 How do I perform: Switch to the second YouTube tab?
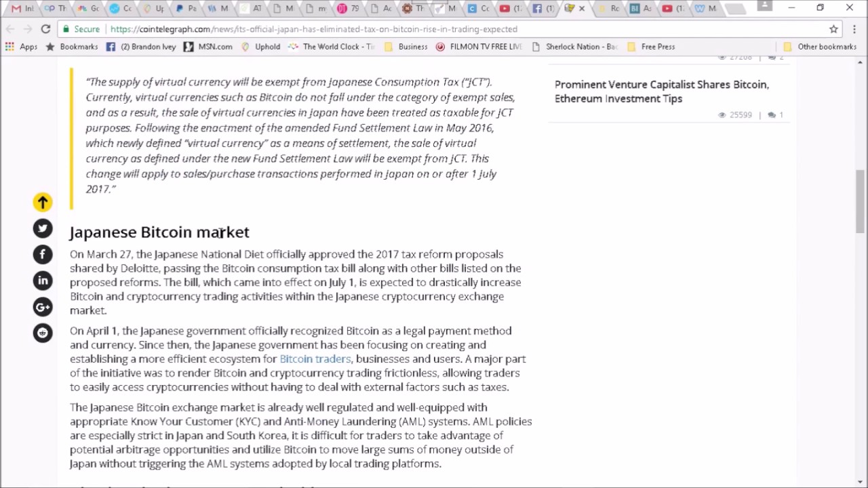pyautogui.click(x=673, y=9)
